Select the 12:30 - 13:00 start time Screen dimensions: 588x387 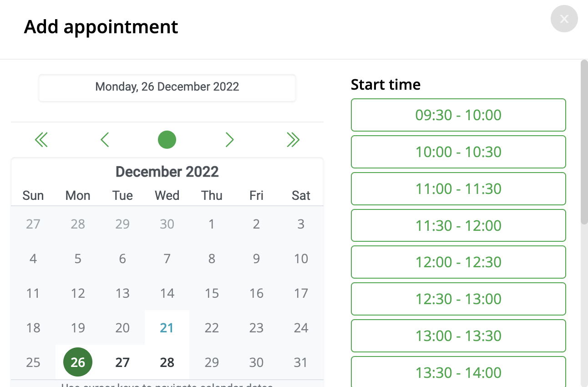[x=458, y=299]
